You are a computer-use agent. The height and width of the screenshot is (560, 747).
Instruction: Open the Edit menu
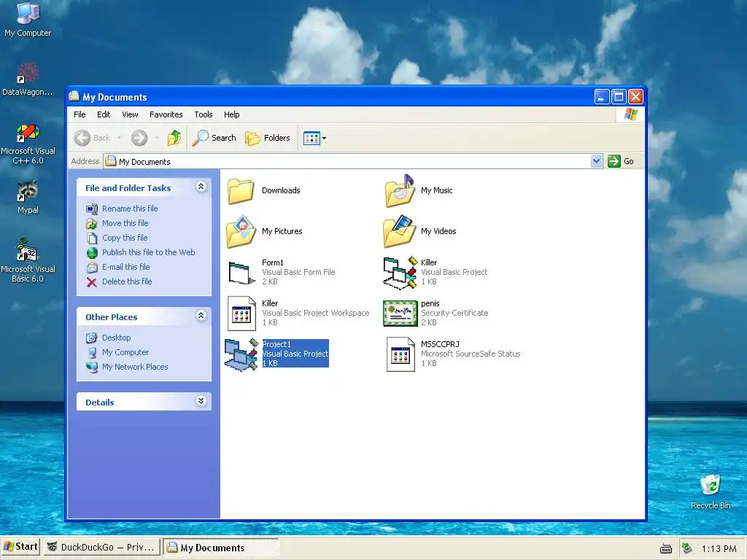[x=104, y=114]
